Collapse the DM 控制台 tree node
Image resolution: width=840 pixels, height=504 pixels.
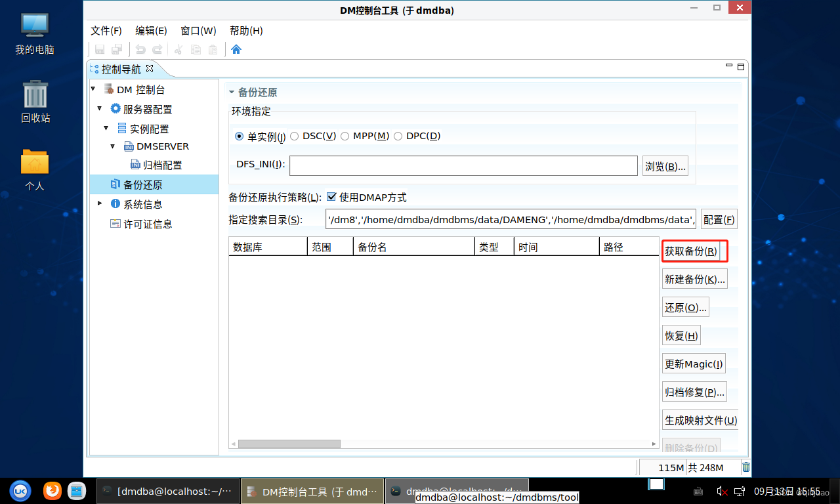point(93,89)
